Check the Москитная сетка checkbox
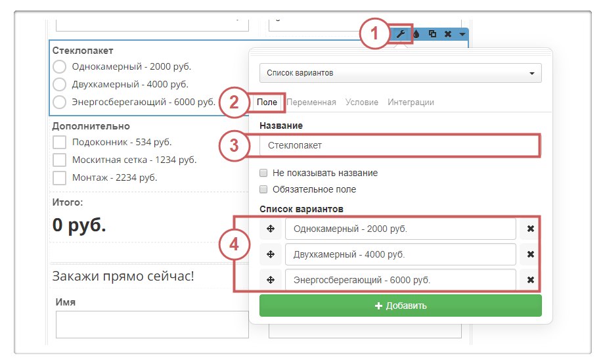 point(60,160)
